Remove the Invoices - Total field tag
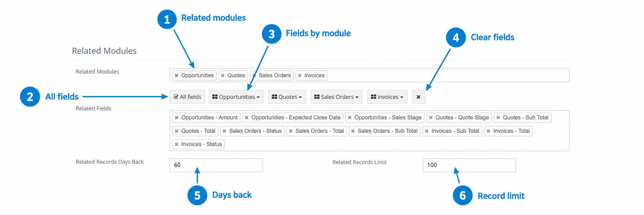The width and height of the screenshot is (644, 215). tap(488, 131)
